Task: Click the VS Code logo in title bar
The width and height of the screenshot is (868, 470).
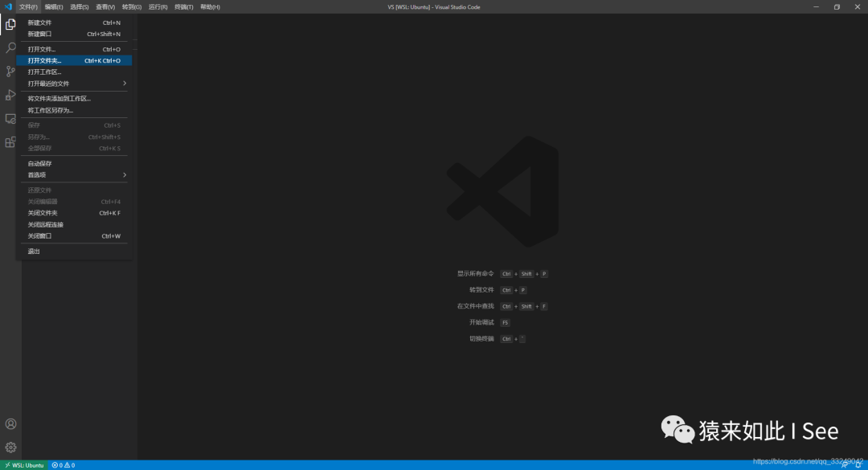Action: click(8, 6)
